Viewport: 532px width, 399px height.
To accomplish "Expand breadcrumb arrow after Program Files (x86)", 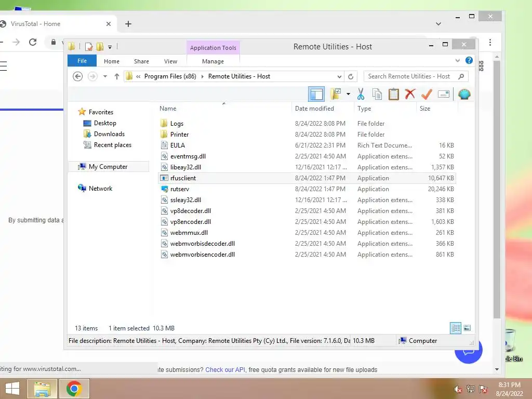I will 203,76.
